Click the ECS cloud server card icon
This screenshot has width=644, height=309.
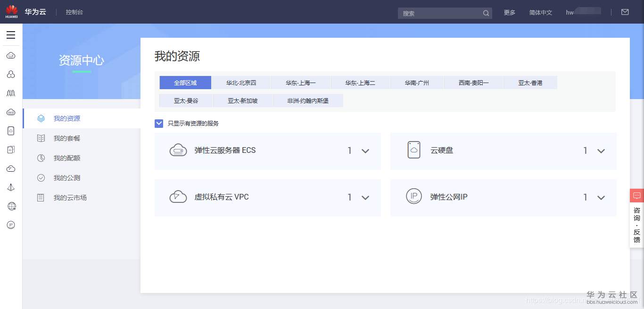[178, 150]
